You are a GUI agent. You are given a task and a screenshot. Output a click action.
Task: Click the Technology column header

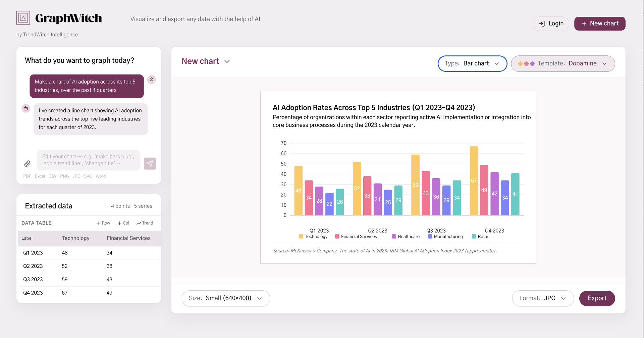click(x=75, y=238)
